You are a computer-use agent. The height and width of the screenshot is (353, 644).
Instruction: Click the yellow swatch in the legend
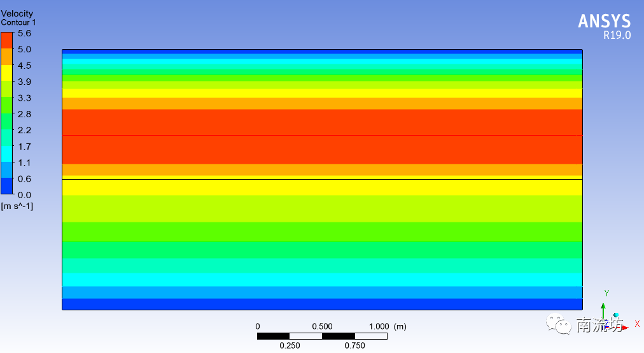click(6, 73)
